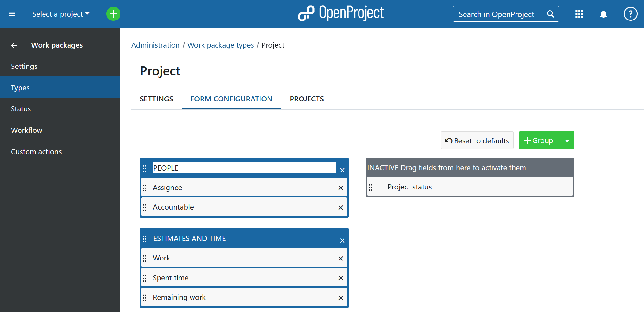The height and width of the screenshot is (312, 644).
Task: Remove the Spent time field
Action: pos(341,278)
